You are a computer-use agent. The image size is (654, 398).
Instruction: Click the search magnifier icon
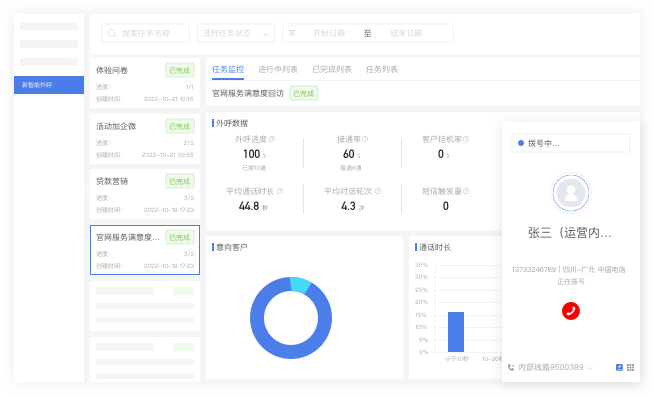point(112,33)
